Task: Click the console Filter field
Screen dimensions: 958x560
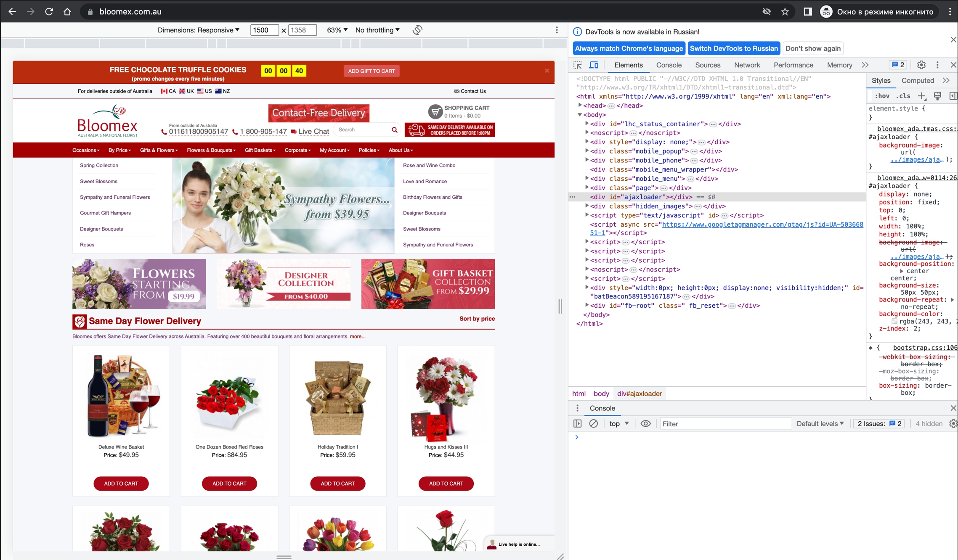Action: 725,424
